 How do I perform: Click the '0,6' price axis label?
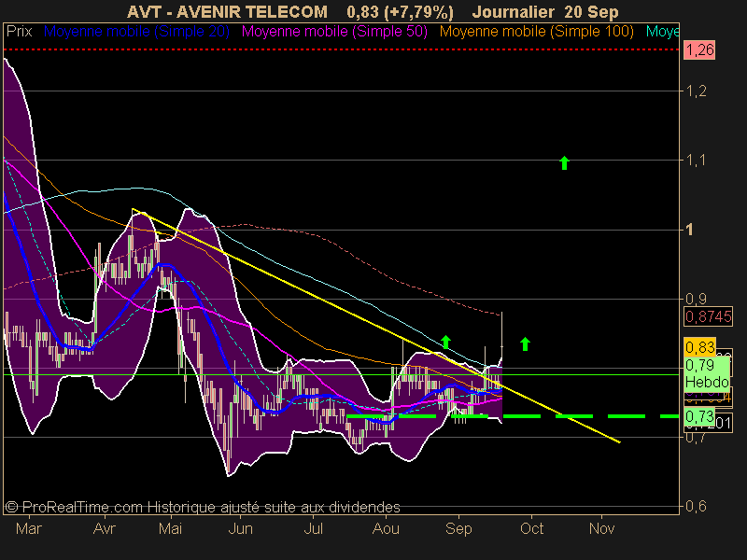(696, 506)
